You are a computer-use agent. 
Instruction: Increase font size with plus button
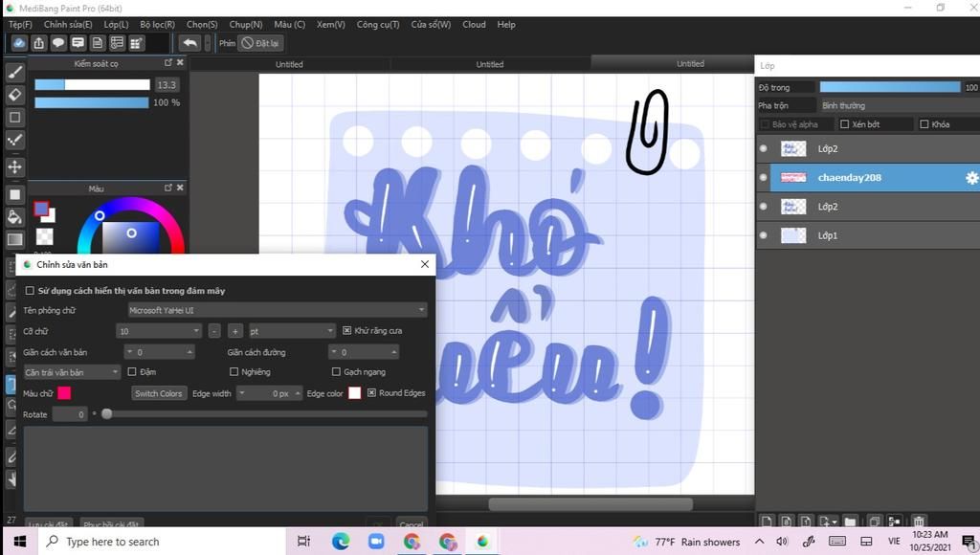click(235, 331)
